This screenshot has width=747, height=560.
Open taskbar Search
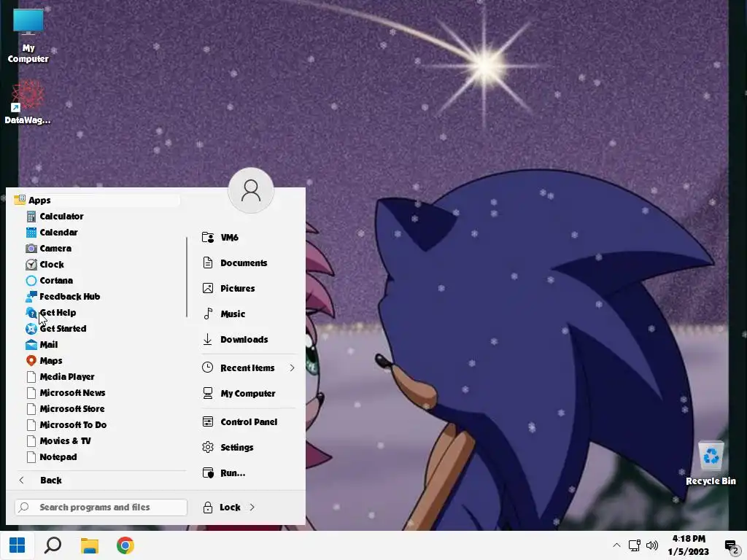pyautogui.click(x=53, y=545)
